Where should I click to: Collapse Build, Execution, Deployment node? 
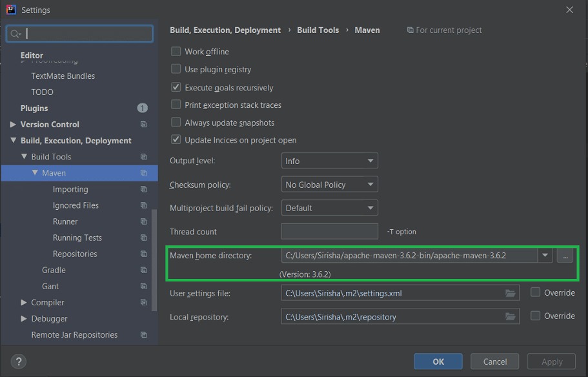click(13, 140)
